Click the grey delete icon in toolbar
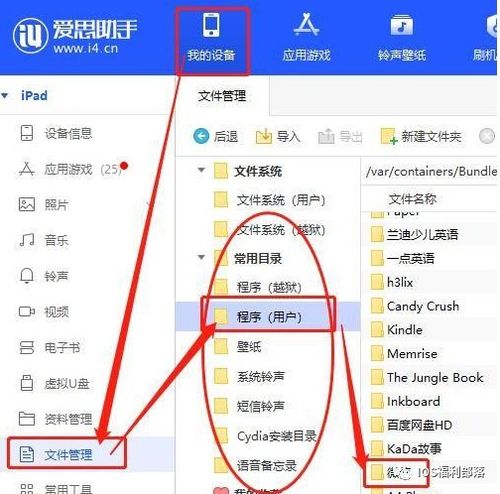The image size is (500, 494). click(x=487, y=136)
